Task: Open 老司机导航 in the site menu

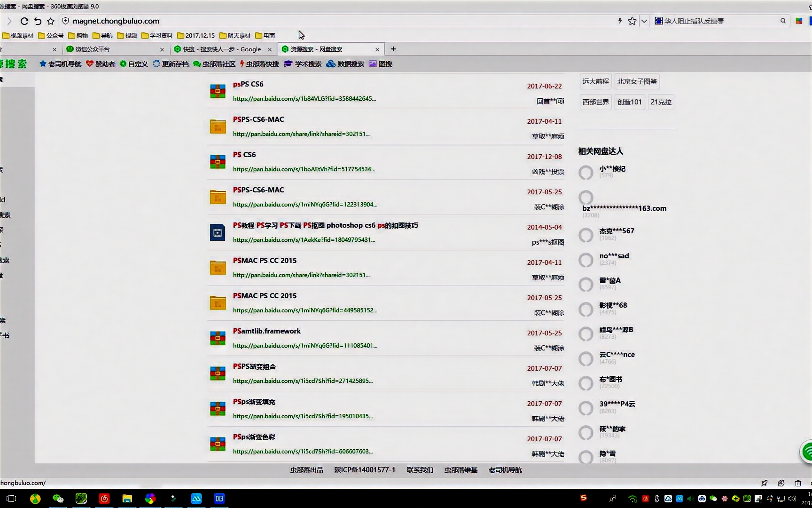Action: pyautogui.click(x=60, y=64)
